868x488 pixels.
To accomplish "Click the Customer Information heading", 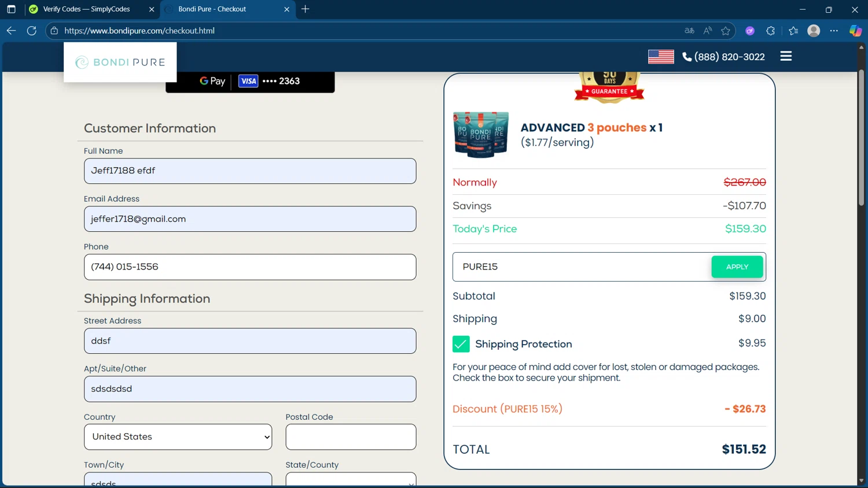I will 150,128.
